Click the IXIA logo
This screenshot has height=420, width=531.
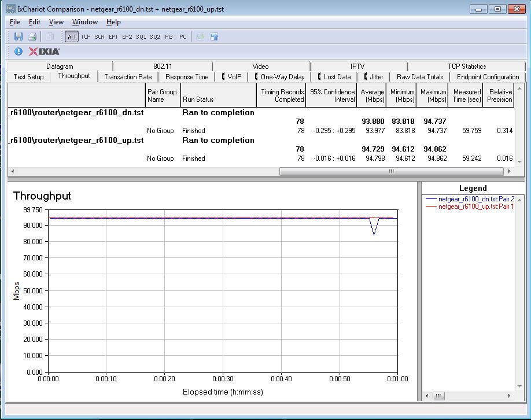click(x=45, y=51)
